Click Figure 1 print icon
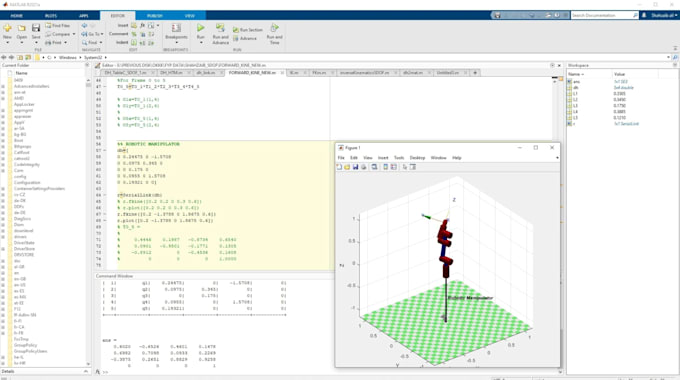This screenshot has height=380, width=680. [x=363, y=167]
